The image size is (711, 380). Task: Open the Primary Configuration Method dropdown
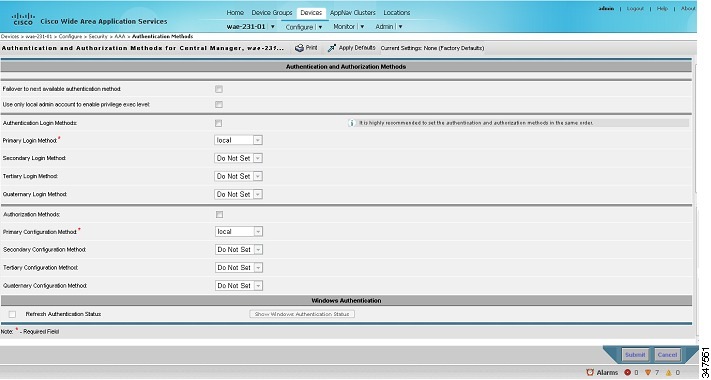(239, 232)
